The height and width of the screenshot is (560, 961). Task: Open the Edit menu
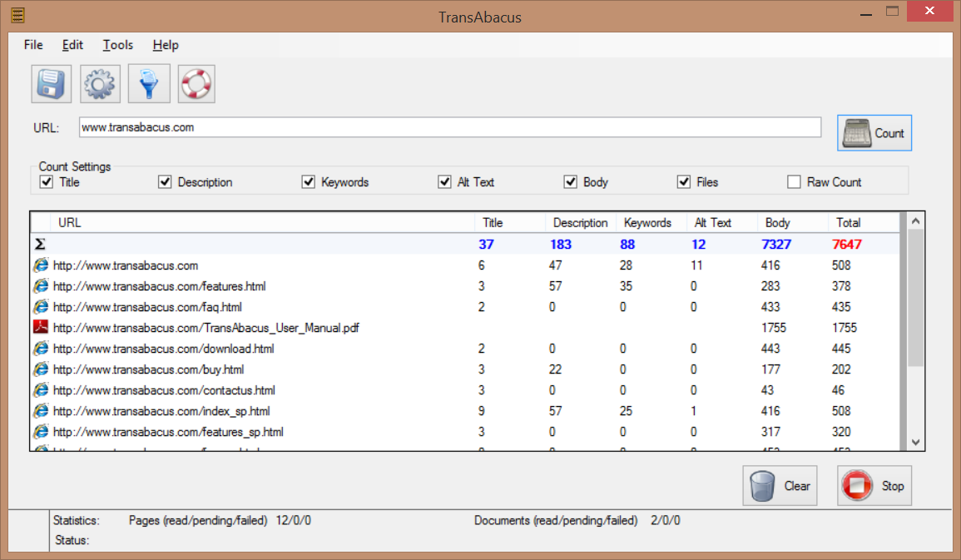(72, 45)
